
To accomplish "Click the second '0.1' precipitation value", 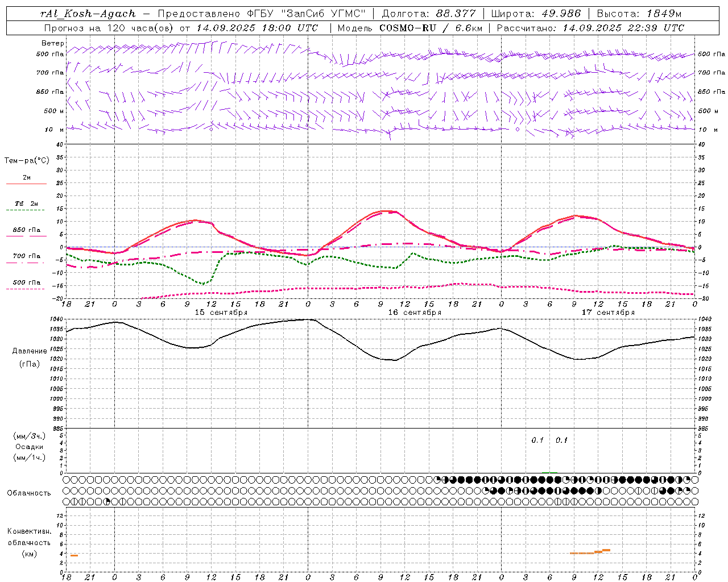I will 561,440.
